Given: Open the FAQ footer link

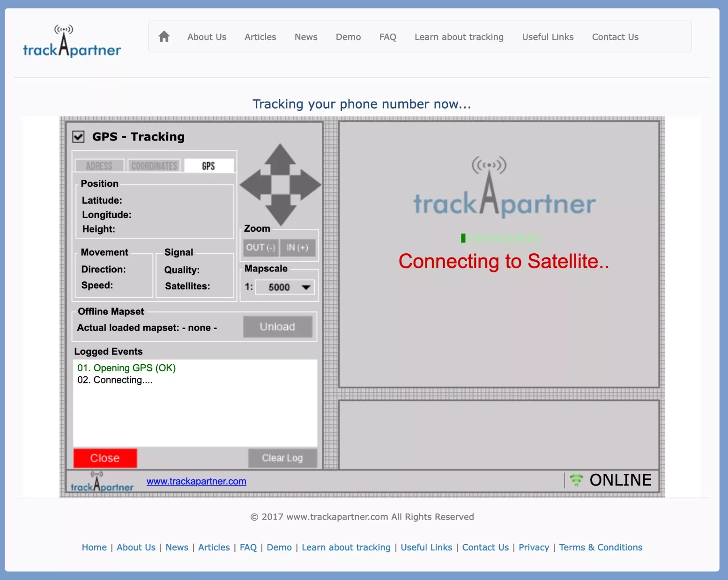Looking at the screenshot, I should (x=248, y=547).
